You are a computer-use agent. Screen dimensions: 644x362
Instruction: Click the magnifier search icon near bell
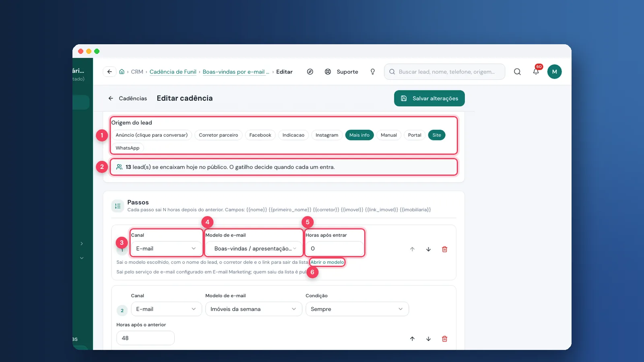pos(517,72)
